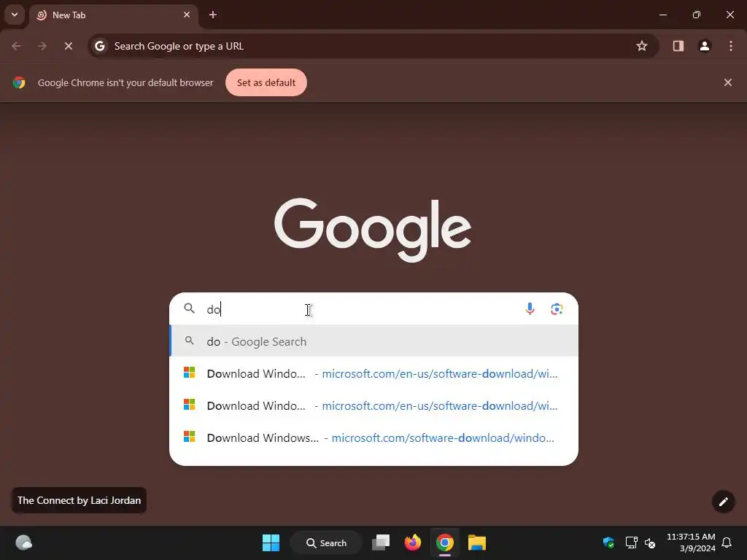The width and height of the screenshot is (747, 560).
Task: Pick Download Windows... microsoft.com/software-download suggestion
Action: [374, 437]
